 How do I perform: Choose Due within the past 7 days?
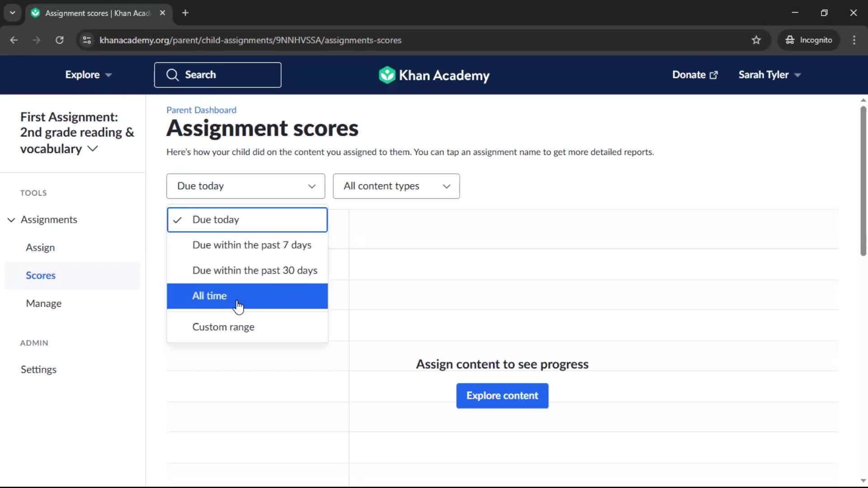(x=247, y=245)
